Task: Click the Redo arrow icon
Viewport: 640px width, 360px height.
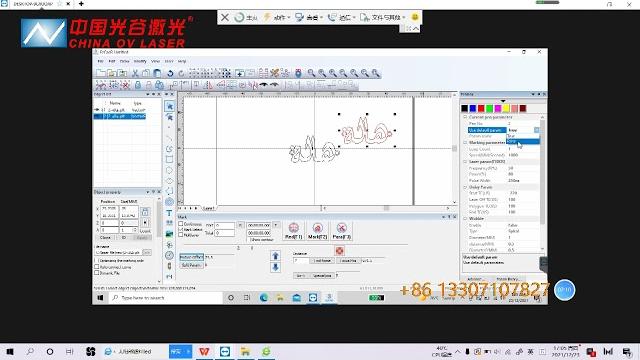Action: tap(182, 73)
